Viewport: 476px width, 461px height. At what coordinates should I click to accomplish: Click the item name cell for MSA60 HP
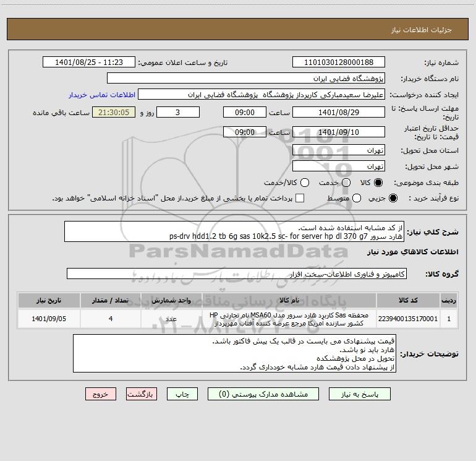[289, 319]
